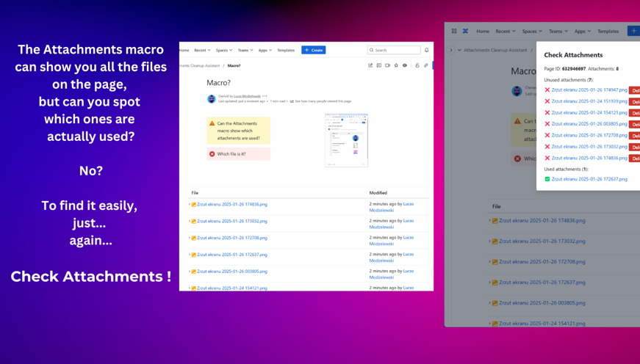Open embedded screenshot thumbnail on left page
This screenshot has height=364, width=640.
pos(346,140)
